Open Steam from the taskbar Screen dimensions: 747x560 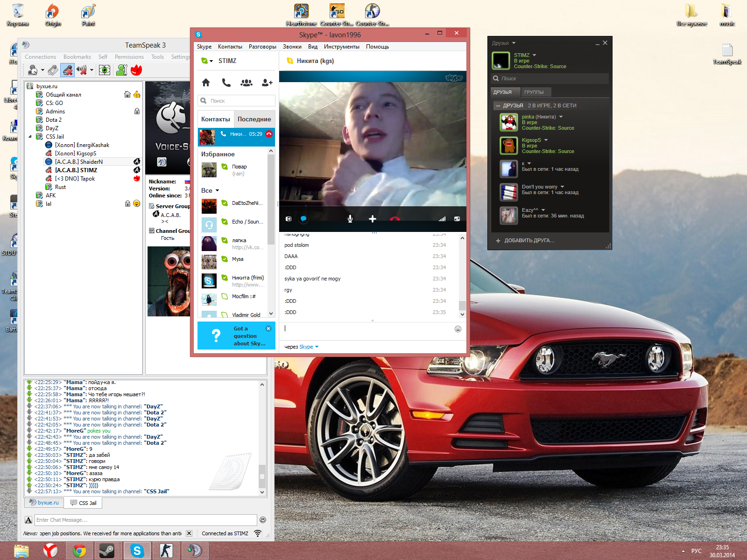[x=107, y=551]
